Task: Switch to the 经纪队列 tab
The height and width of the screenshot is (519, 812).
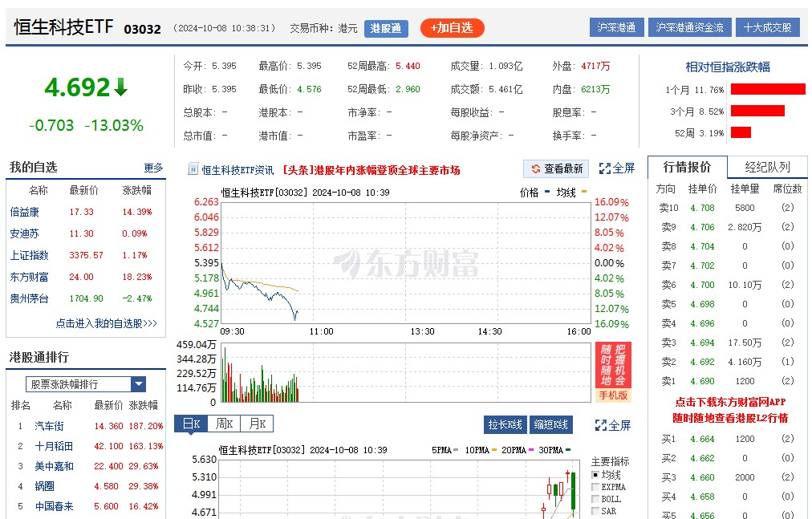Action: point(767,167)
